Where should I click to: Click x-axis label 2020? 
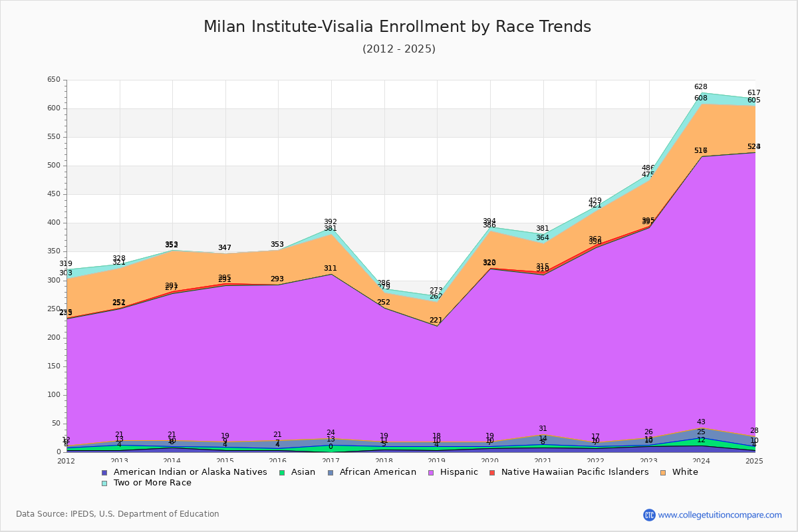click(x=490, y=461)
